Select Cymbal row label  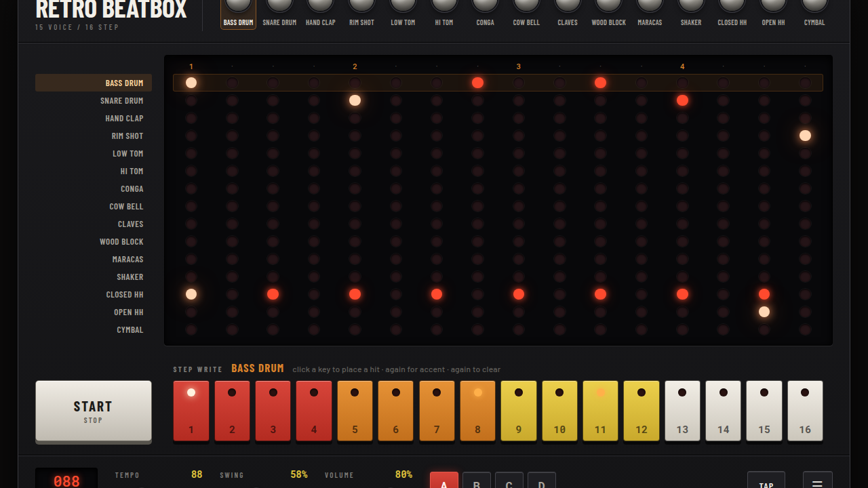[x=94, y=329]
